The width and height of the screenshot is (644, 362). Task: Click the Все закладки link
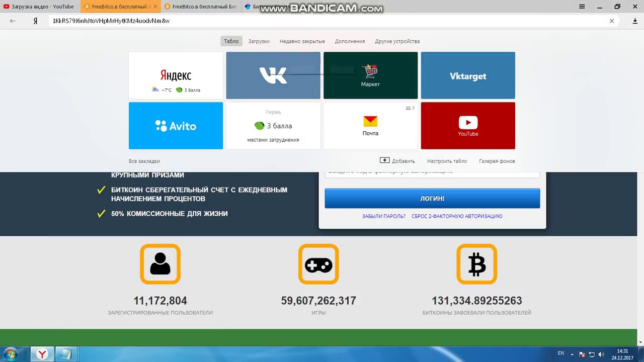[144, 161]
